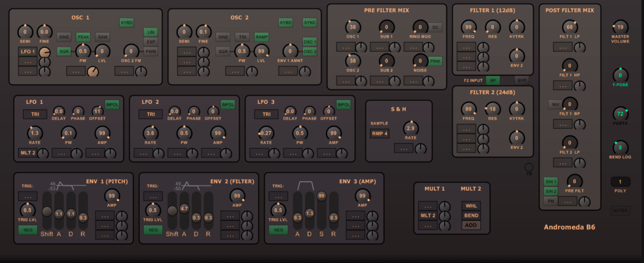Click the Master Volume knob
Viewport: 644px width, 263px height.
pos(620,27)
